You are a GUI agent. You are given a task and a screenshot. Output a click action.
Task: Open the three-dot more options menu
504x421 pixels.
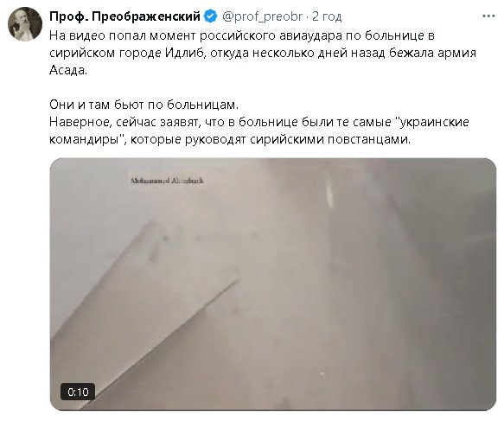tap(488, 16)
